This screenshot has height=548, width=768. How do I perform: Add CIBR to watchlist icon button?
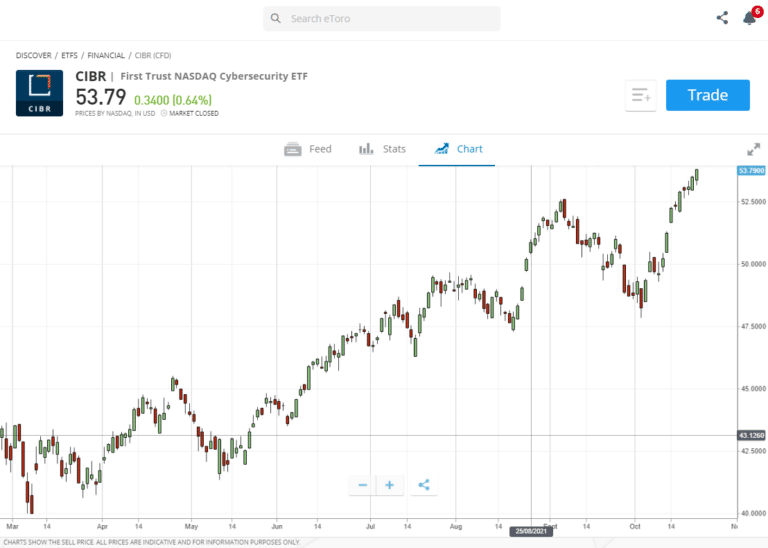point(641,95)
